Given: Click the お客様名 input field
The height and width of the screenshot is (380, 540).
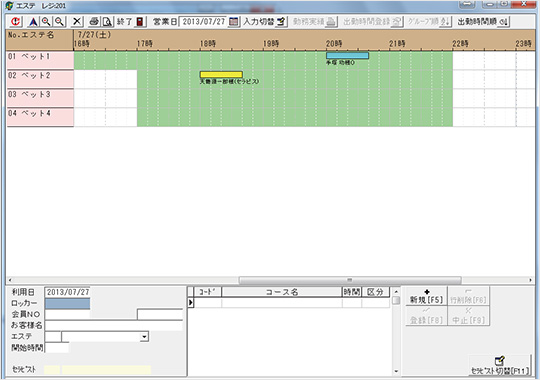Looking at the screenshot, I should pos(114,325).
